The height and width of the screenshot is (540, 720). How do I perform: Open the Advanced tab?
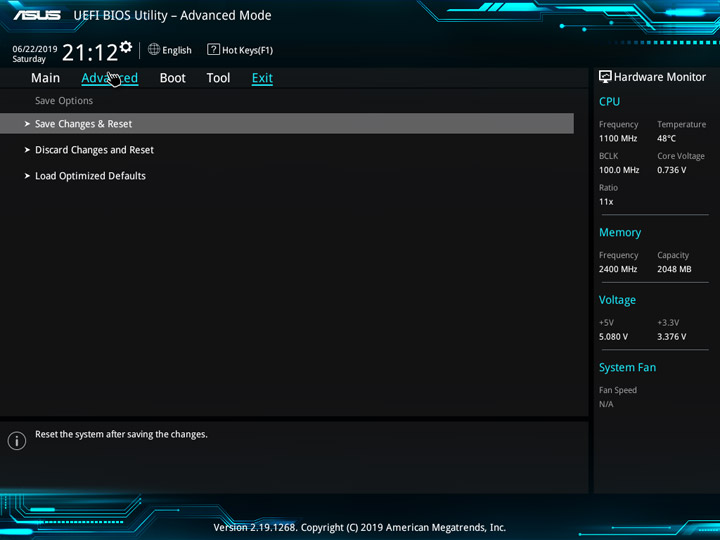pos(110,78)
